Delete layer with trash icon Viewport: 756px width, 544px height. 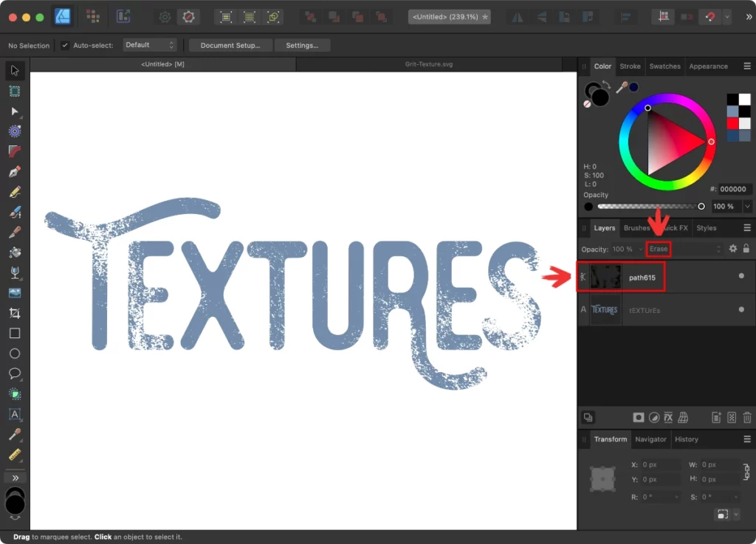pyautogui.click(x=747, y=418)
